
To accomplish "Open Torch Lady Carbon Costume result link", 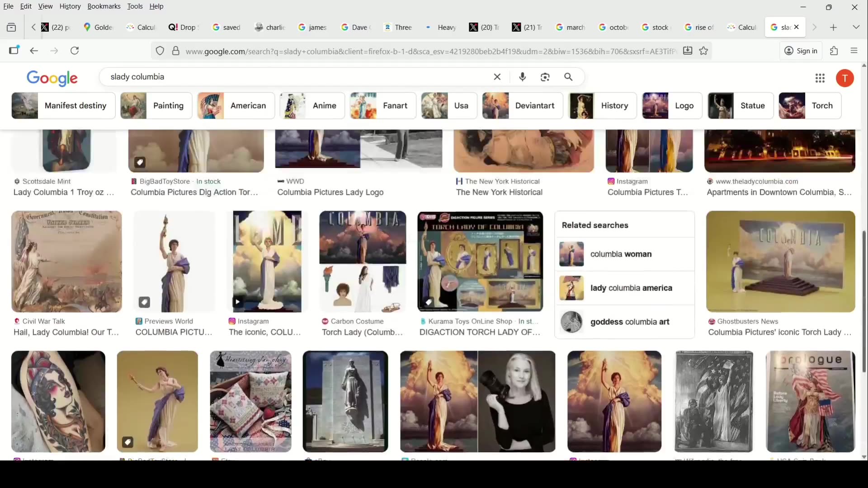I will (362, 333).
